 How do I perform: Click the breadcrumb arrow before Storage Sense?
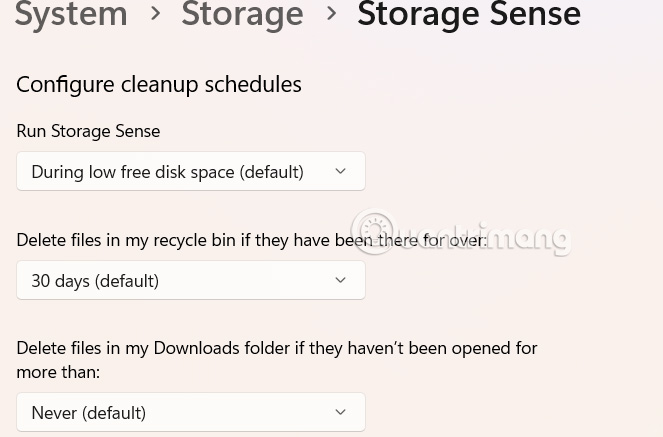coord(330,14)
